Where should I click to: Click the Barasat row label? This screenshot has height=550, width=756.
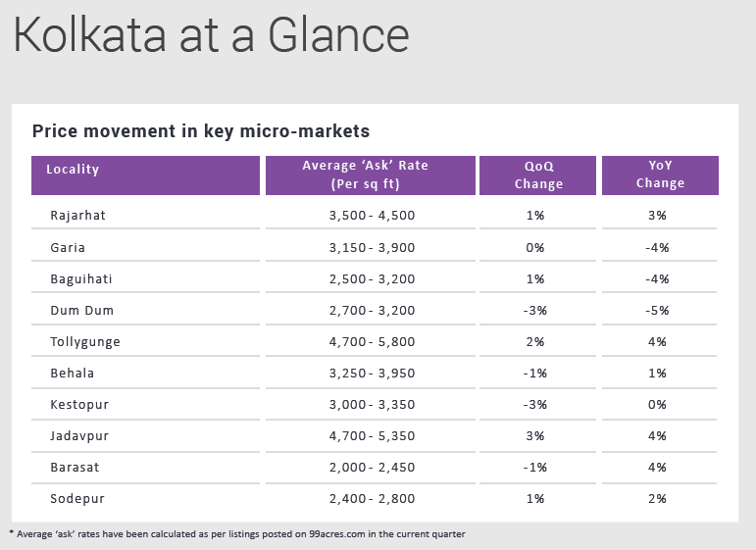[x=75, y=467]
